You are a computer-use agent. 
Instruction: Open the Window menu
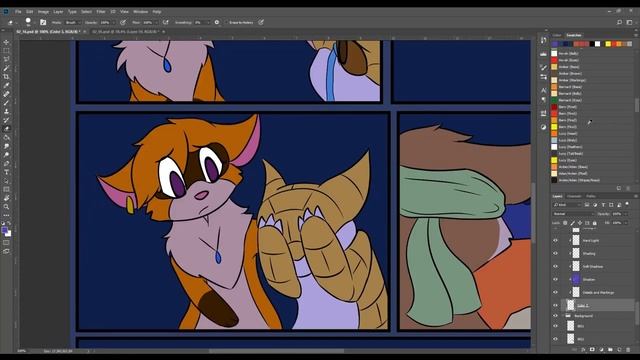[x=140, y=12]
